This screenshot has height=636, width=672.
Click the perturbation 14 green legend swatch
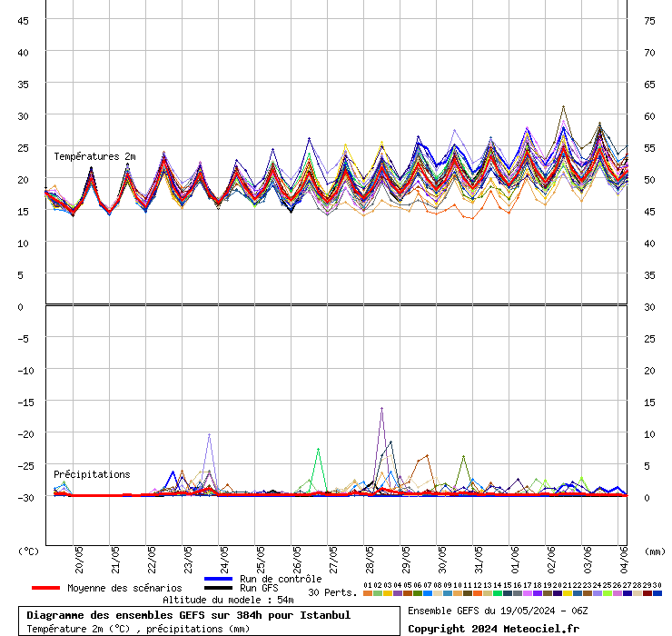(498, 593)
